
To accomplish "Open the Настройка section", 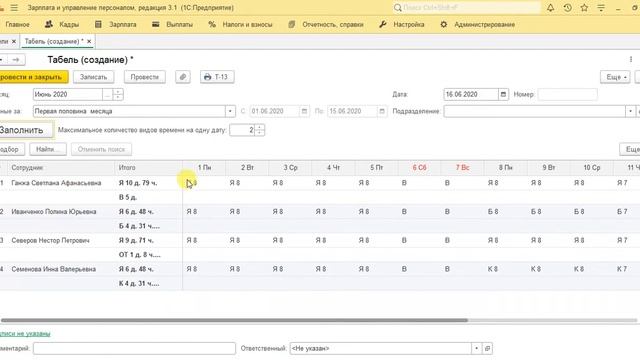I will (x=402, y=24).
